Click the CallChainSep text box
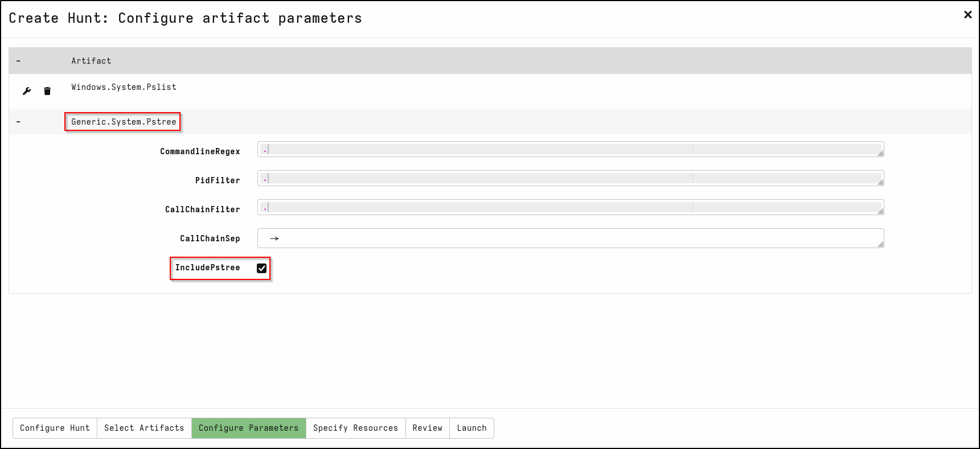980x449 pixels. [x=571, y=238]
